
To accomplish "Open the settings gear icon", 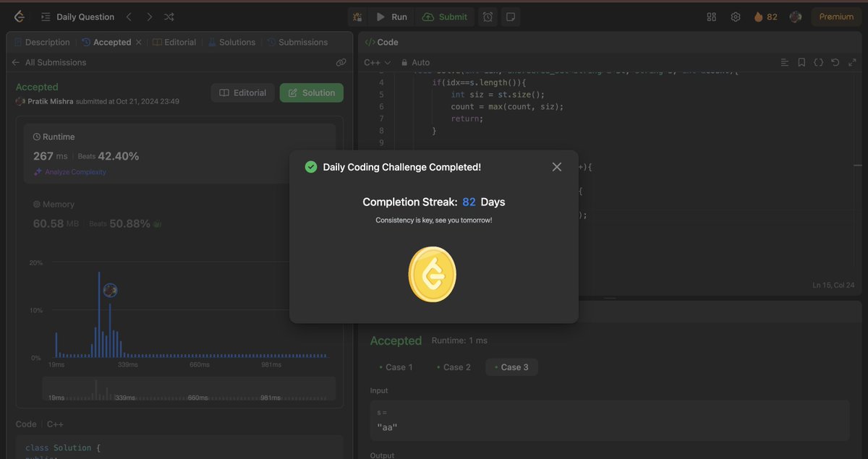I will [736, 17].
